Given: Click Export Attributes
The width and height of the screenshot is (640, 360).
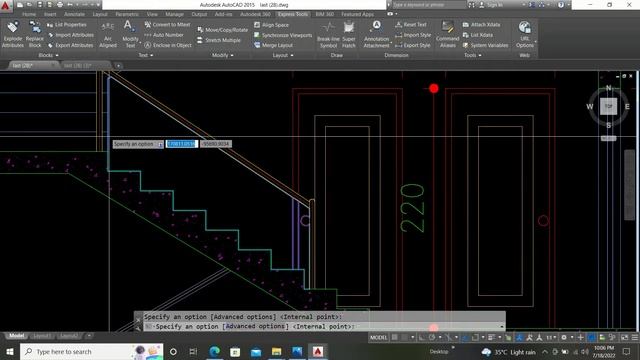Looking at the screenshot, I should tap(70, 45).
